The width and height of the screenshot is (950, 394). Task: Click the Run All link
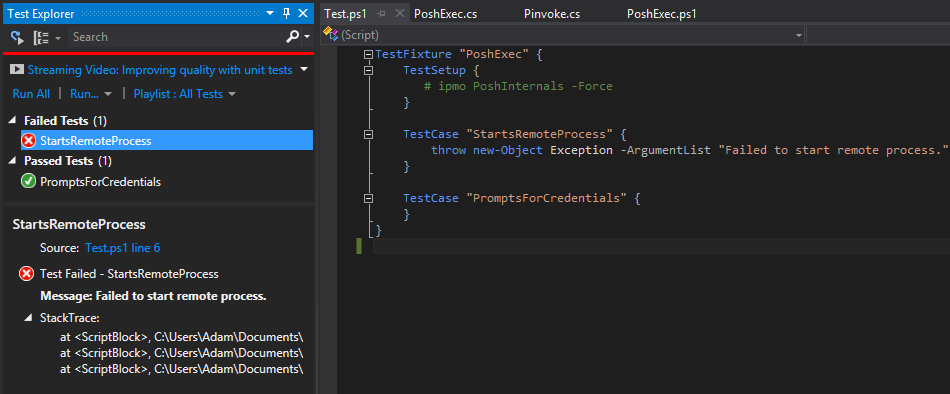[x=31, y=94]
